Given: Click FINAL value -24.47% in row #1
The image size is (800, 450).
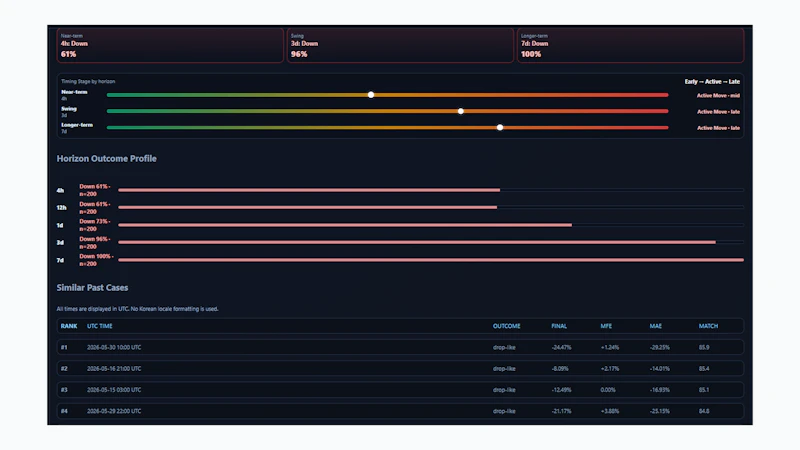Looking at the screenshot, I should click(561, 347).
